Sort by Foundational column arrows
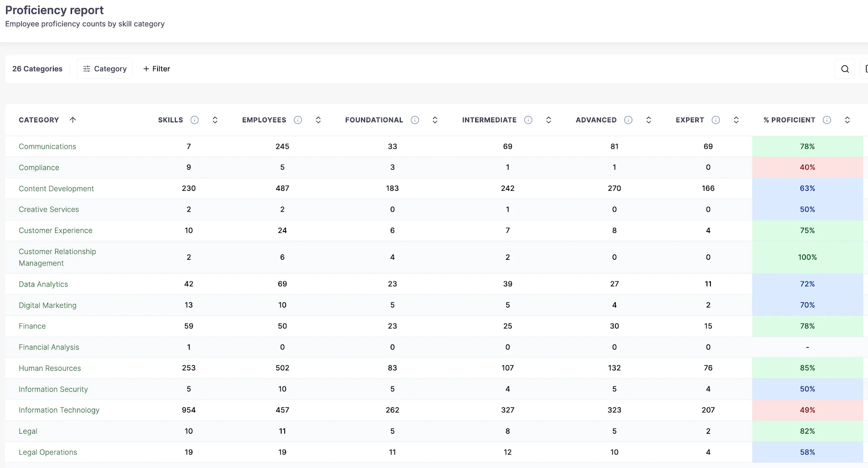 [x=435, y=120]
